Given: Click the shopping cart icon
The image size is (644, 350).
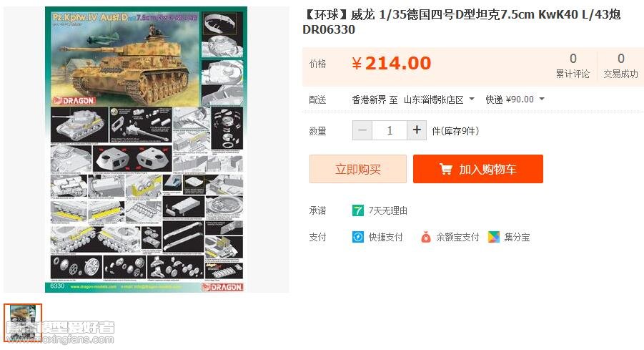Looking at the screenshot, I should pos(445,169).
